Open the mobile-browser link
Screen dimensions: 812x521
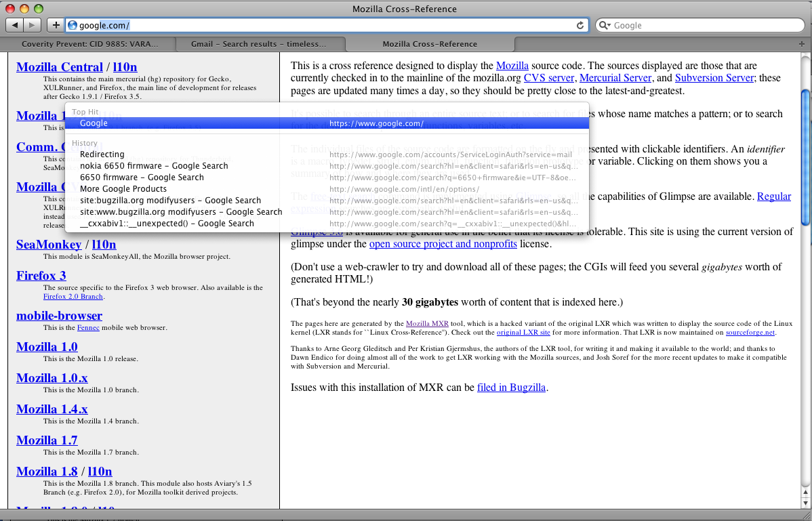pyautogui.click(x=59, y=316)
